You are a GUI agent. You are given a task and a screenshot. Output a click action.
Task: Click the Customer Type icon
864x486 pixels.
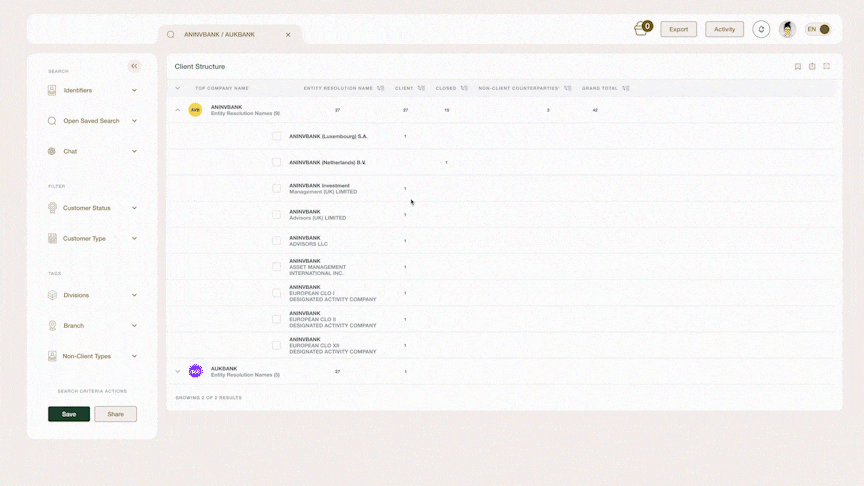click(52, 239)
